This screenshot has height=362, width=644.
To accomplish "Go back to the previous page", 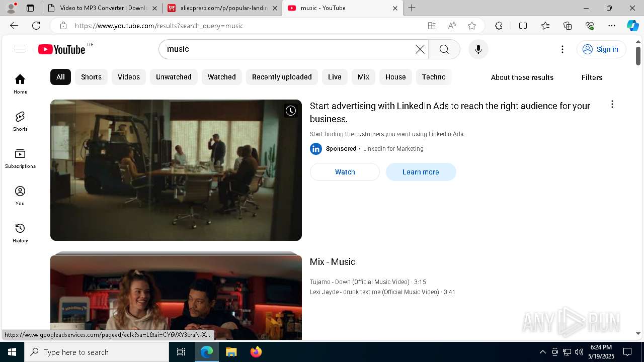I will [14, 26].
